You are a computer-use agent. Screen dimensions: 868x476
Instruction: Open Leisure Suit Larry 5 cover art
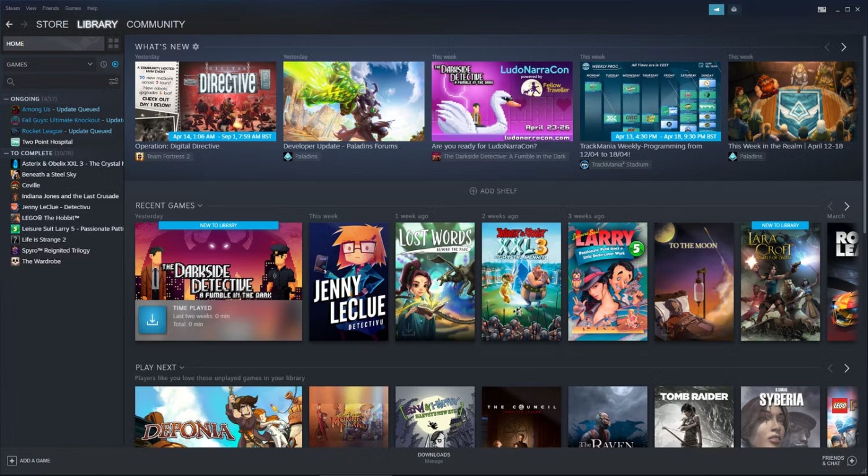tap(608, 282)
